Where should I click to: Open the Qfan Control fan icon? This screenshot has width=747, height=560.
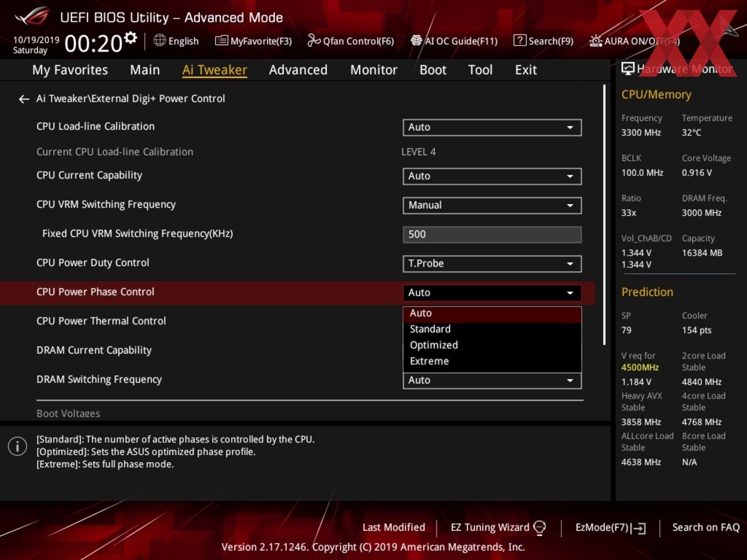pyautogui.click(x=314, y=40)
